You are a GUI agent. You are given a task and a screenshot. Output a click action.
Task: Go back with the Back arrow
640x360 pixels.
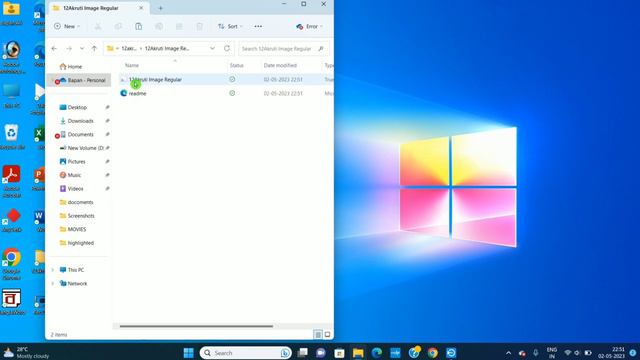tap(54, 49)
